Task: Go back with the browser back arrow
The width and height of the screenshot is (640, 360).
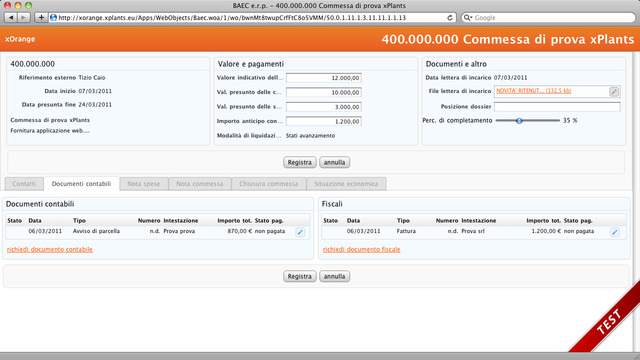Action: [x=11, y=18]
